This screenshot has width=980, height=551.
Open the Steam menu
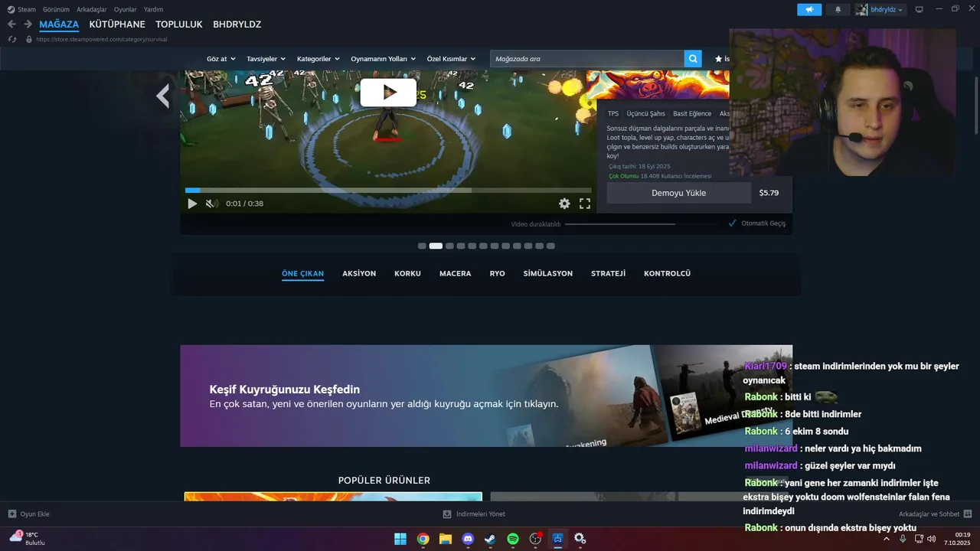(21, 9)
